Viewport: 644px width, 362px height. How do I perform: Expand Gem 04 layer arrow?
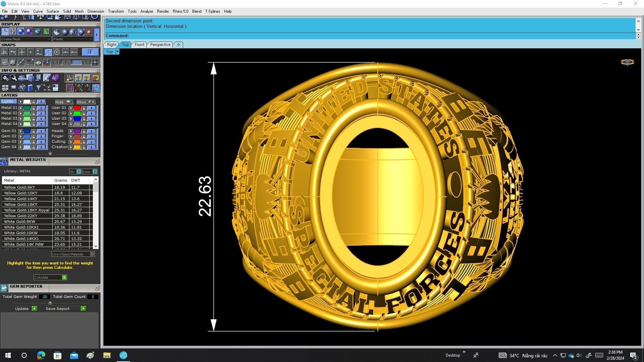tap(21, 147)
